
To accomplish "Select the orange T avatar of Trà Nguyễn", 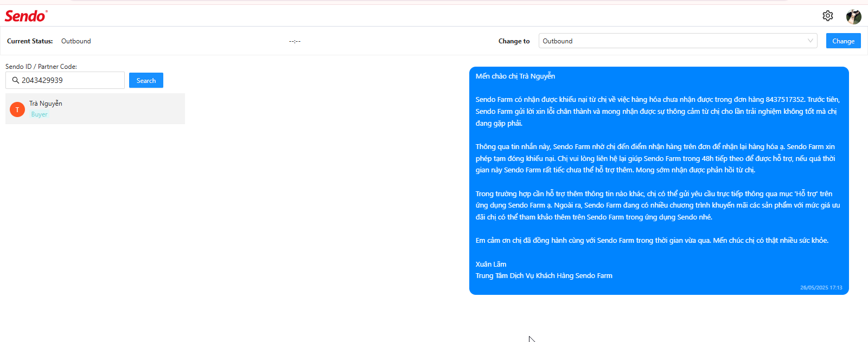I will tap(17, 109).
